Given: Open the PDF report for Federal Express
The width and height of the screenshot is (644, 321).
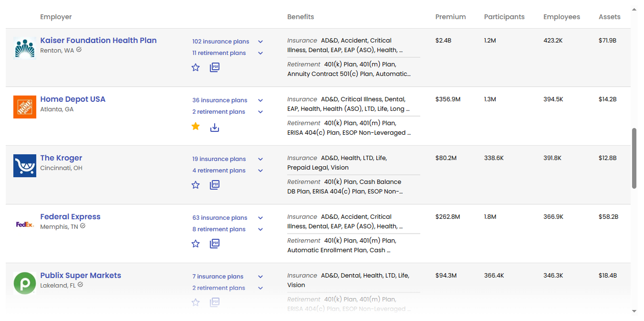Looking at the screenshot, I should coord(214,243).
